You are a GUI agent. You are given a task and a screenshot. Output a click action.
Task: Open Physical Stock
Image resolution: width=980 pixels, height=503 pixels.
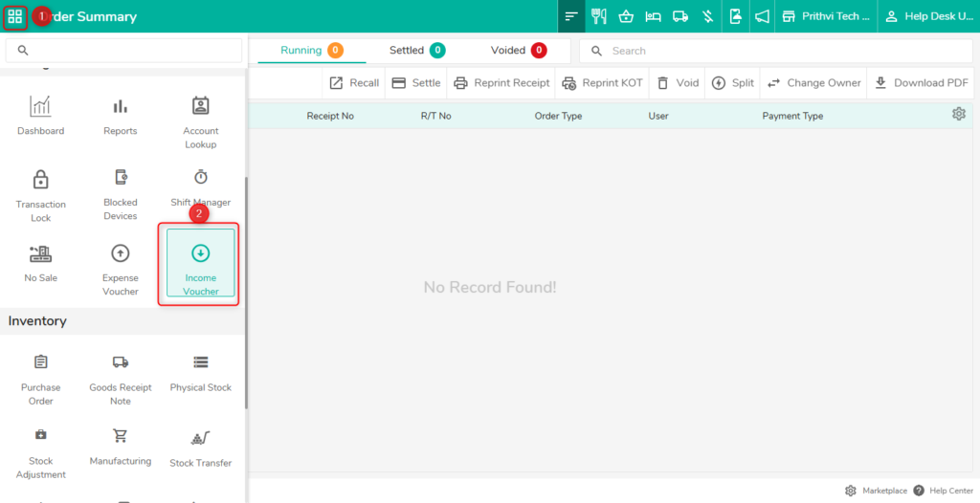(201, 373)
